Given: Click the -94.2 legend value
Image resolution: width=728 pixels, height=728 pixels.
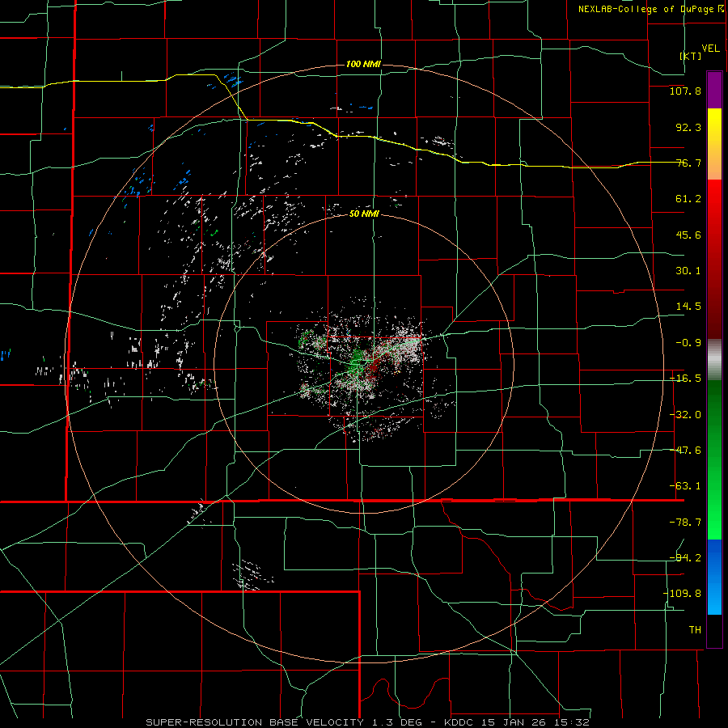Looking at the screenshot, I should [x=685, y=557].
